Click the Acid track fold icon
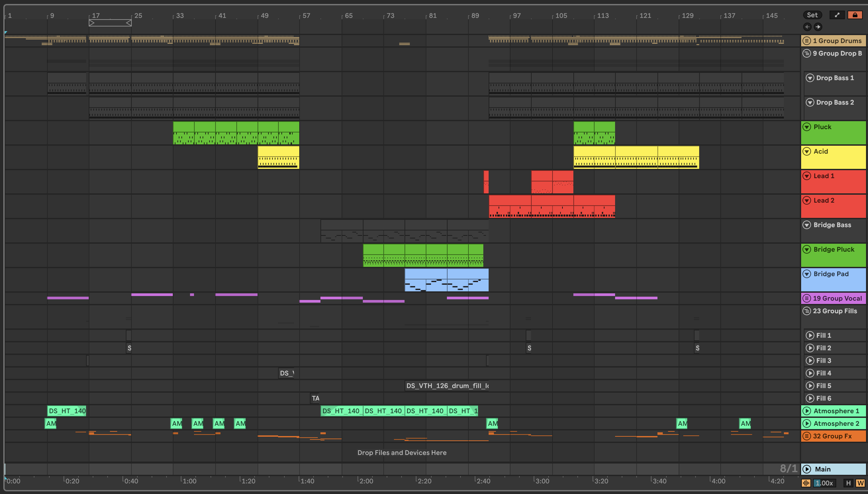 tap(807, 151)
